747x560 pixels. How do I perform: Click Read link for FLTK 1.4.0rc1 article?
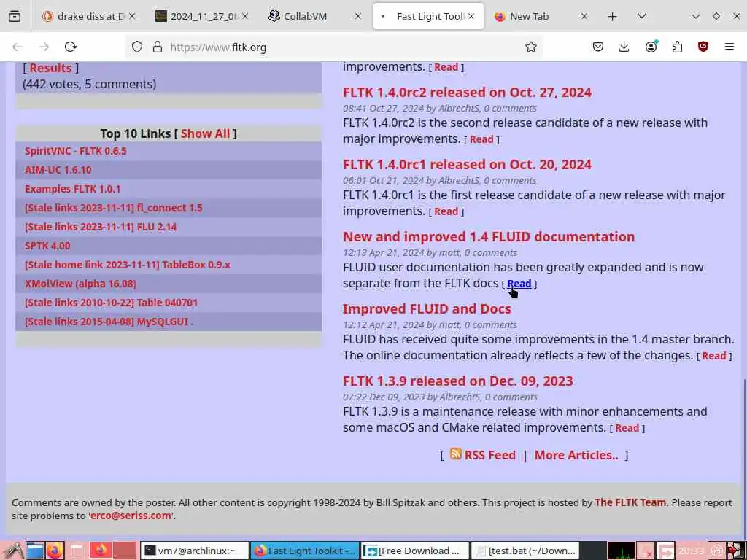[x=446, y=211]
